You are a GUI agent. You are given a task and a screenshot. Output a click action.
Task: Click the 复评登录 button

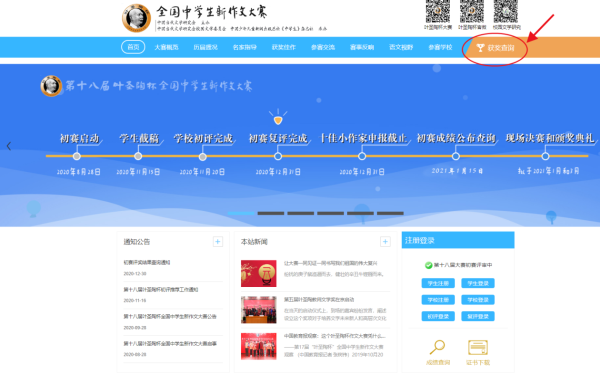pyautogui.click(x=478, y=316)
